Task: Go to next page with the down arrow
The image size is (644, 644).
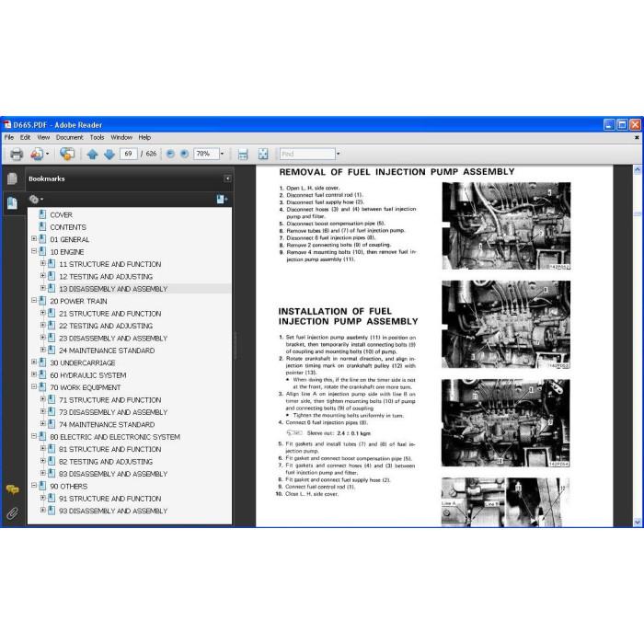Action: point(109,155)
